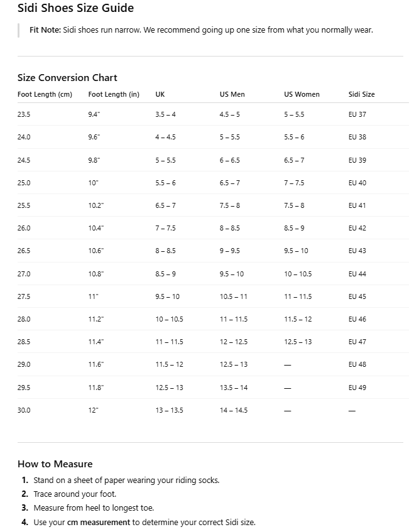Image resolution: width=414 pixels, height=532 pixels.
Task: Click the Sidi Shoes Size Guide heading
Action: click(75, 8)
